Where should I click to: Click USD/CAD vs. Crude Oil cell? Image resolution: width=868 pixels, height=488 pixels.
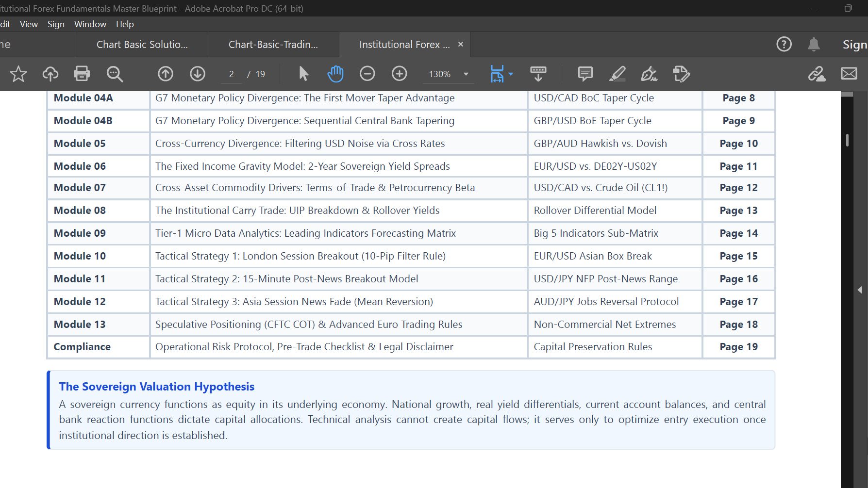pyautogui.click(x=615, y=188)
